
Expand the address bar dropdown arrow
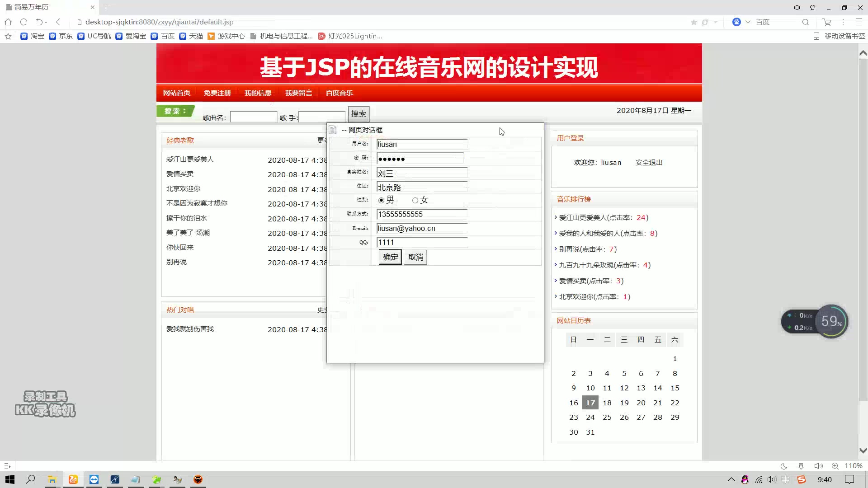[x=716, y=22]
